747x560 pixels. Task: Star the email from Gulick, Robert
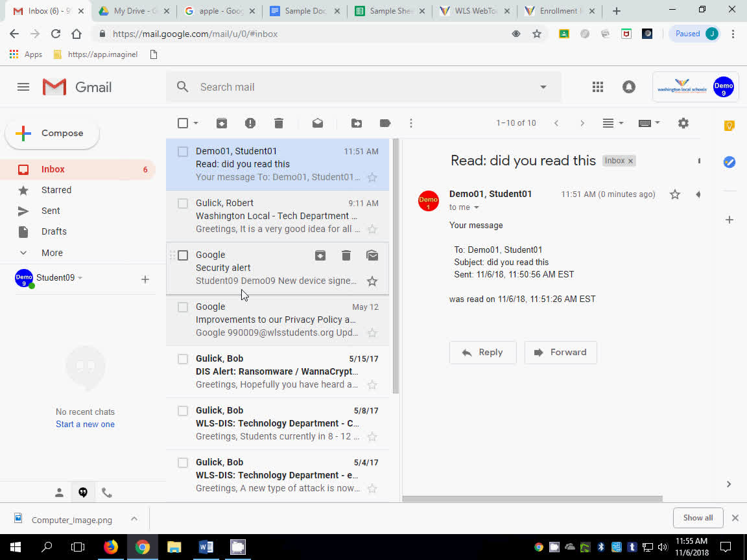point(372,229)
